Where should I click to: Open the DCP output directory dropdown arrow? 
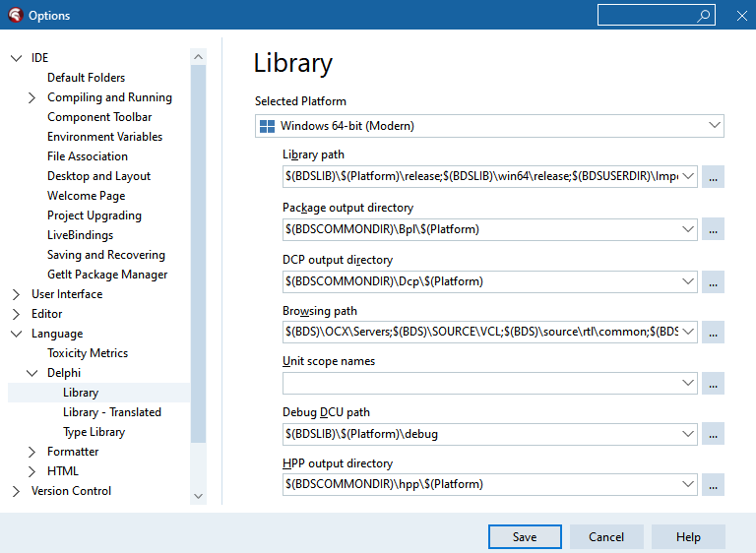coord(688,281)
